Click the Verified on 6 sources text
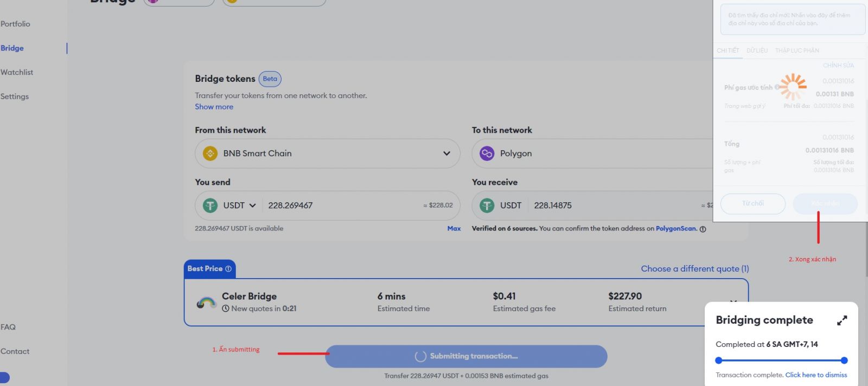The image size is (868, 386). tap(505, 228)
